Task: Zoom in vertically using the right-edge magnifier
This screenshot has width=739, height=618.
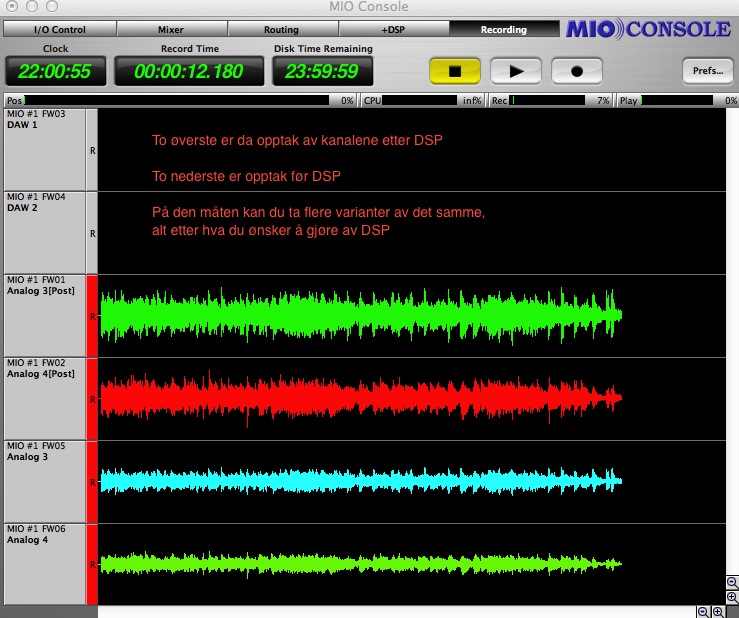Action: (x=732, y=597)
